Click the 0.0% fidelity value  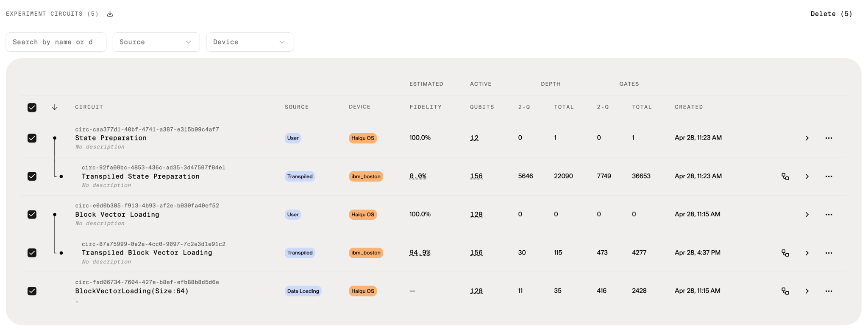[418, 176]
